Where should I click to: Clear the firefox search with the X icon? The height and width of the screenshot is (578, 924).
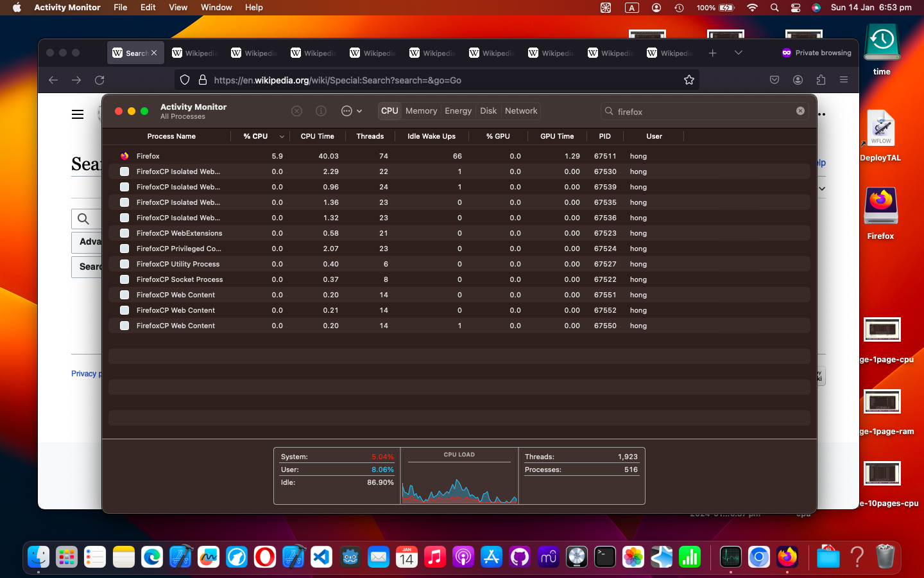(800, 110)
